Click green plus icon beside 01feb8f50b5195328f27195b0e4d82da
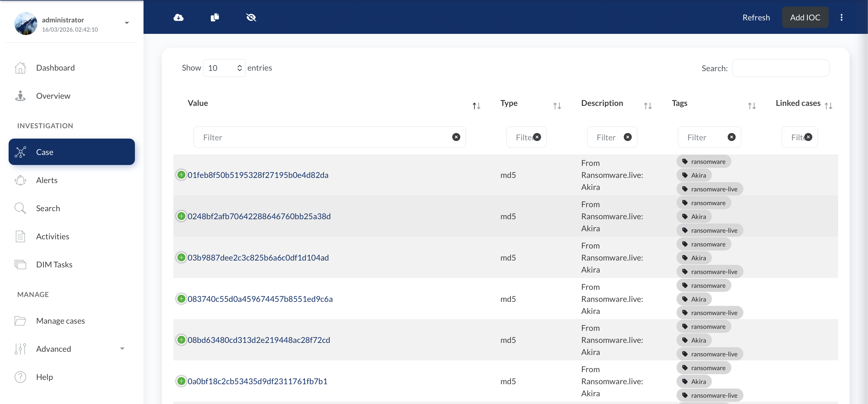Screen dimensions: 868x404 point(181,174)
